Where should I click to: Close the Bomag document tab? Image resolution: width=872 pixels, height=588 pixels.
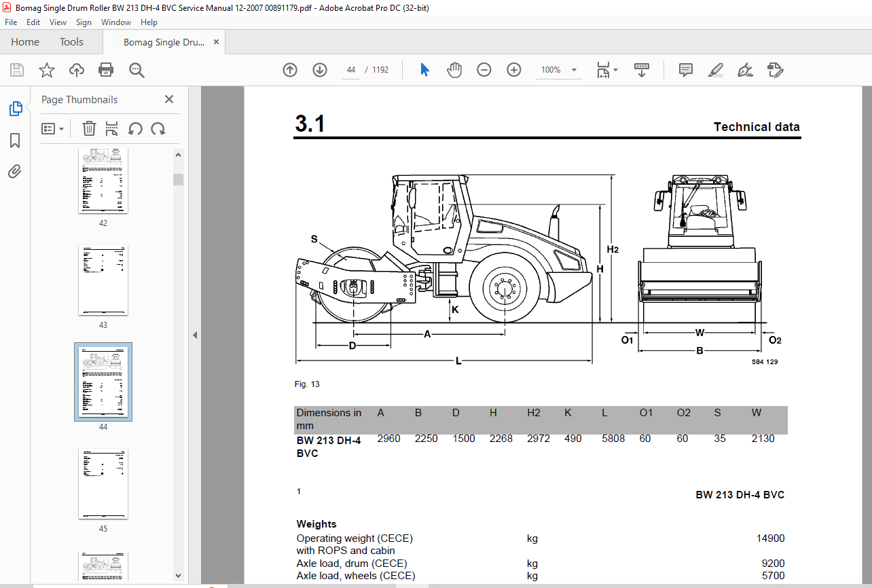(x=217, y=42)
